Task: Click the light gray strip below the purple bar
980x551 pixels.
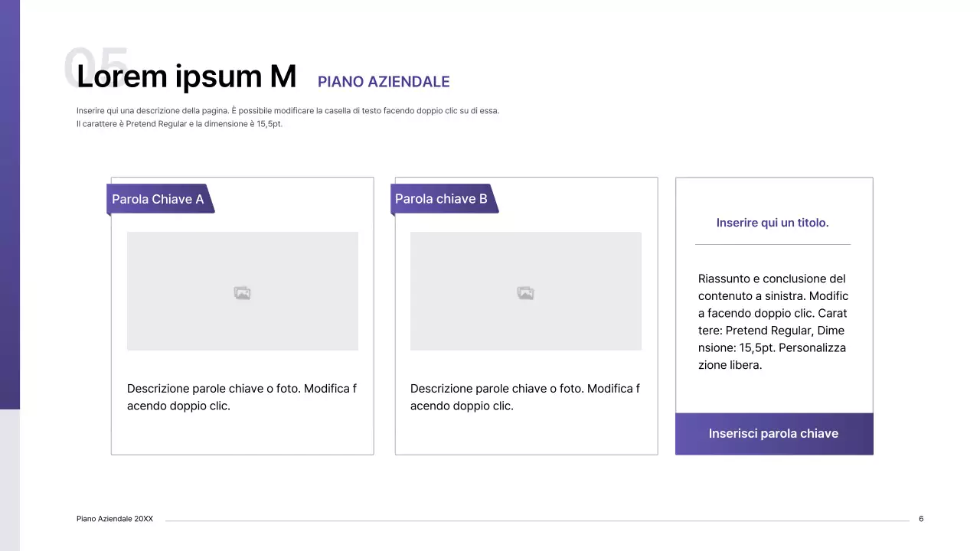Action: point(9,478)
